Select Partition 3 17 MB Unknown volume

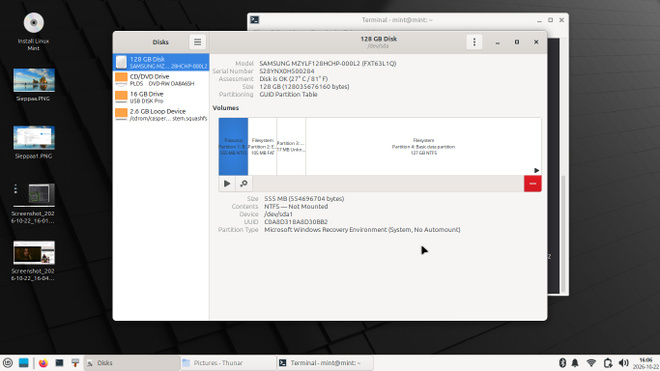pos(291,147)
